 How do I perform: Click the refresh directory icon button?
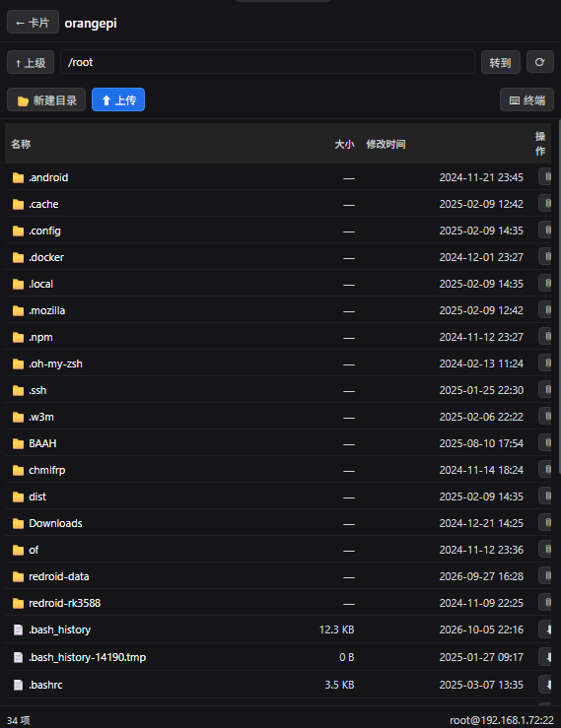click(539, 62)
